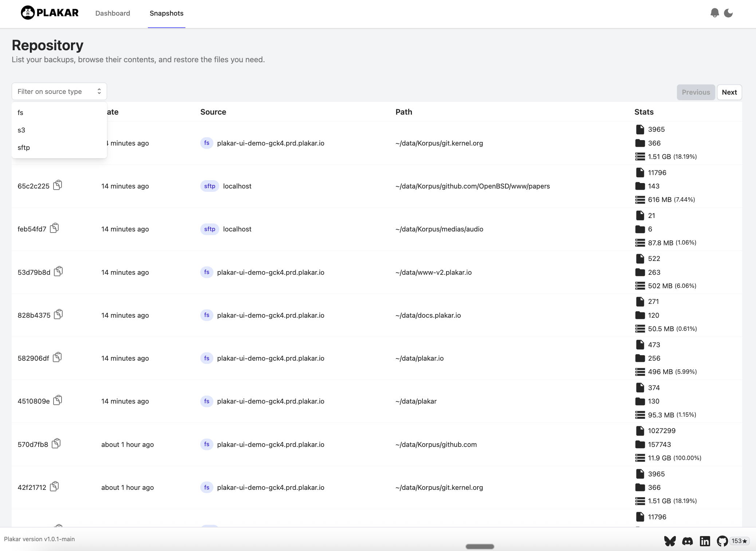Select fs option in filter list

point(20,113)
